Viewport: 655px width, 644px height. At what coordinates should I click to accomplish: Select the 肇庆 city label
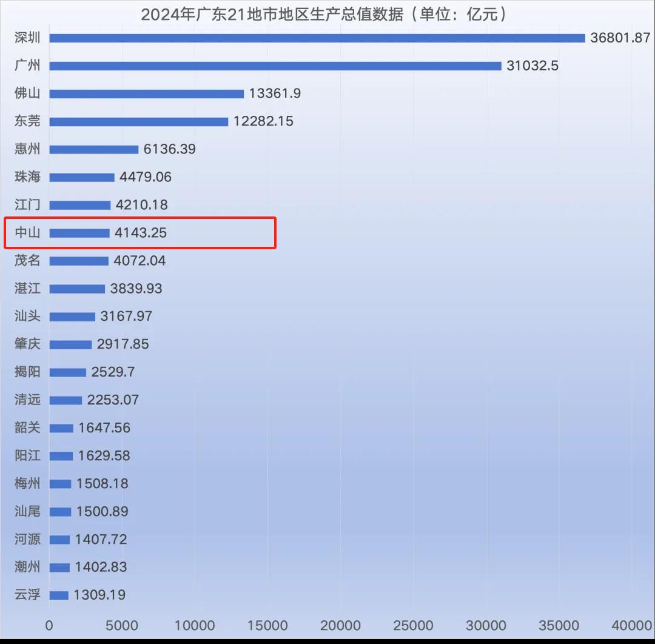click(27, 344)
